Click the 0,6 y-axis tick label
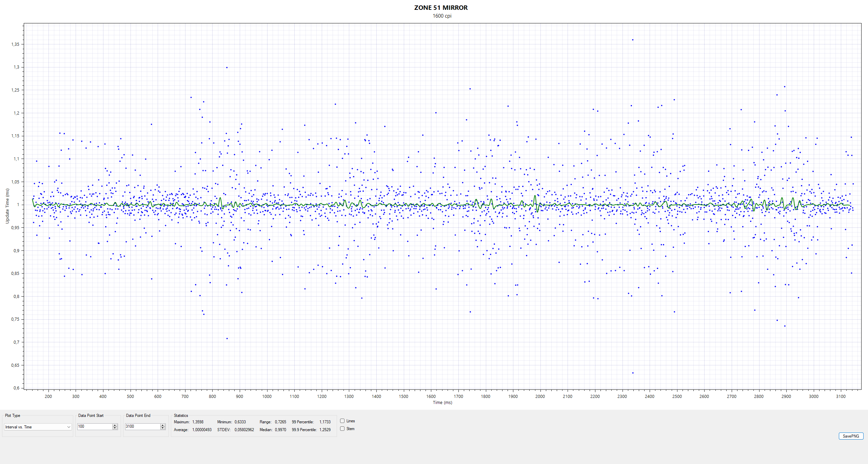Screen dimensions: 868x464 point(16,388)
